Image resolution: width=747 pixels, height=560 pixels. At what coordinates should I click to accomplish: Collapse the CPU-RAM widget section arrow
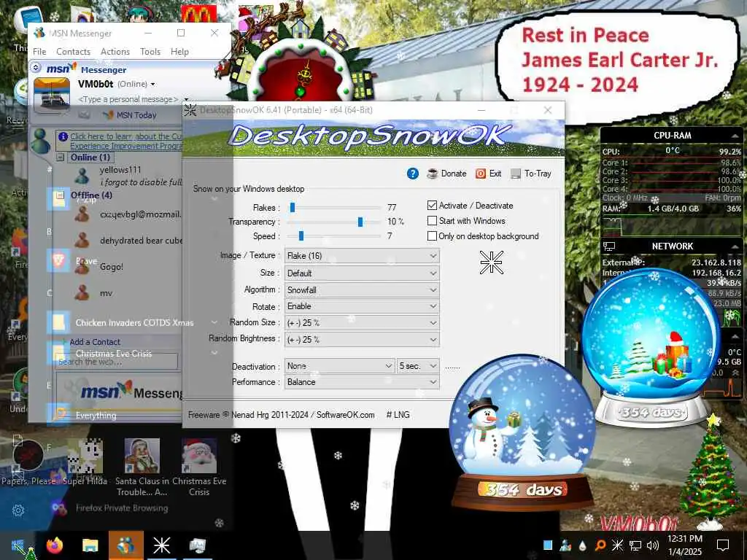click(x=735, y=136)
